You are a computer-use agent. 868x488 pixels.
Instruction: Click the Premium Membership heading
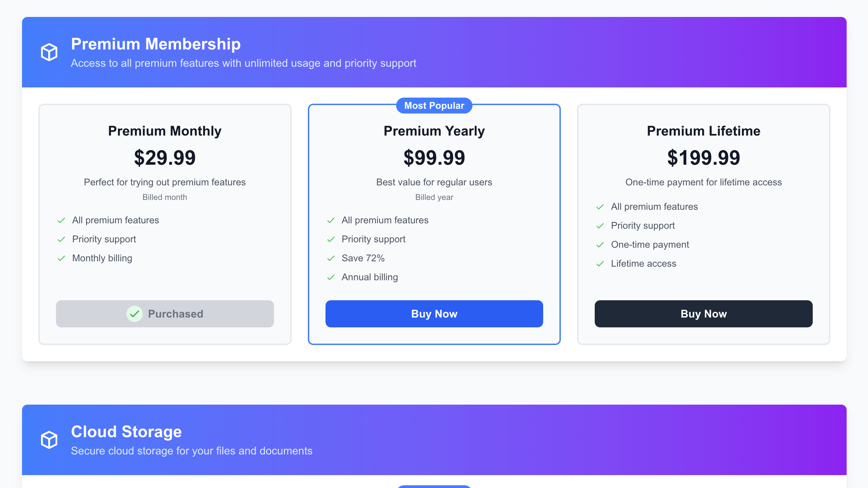pos(156,44)
